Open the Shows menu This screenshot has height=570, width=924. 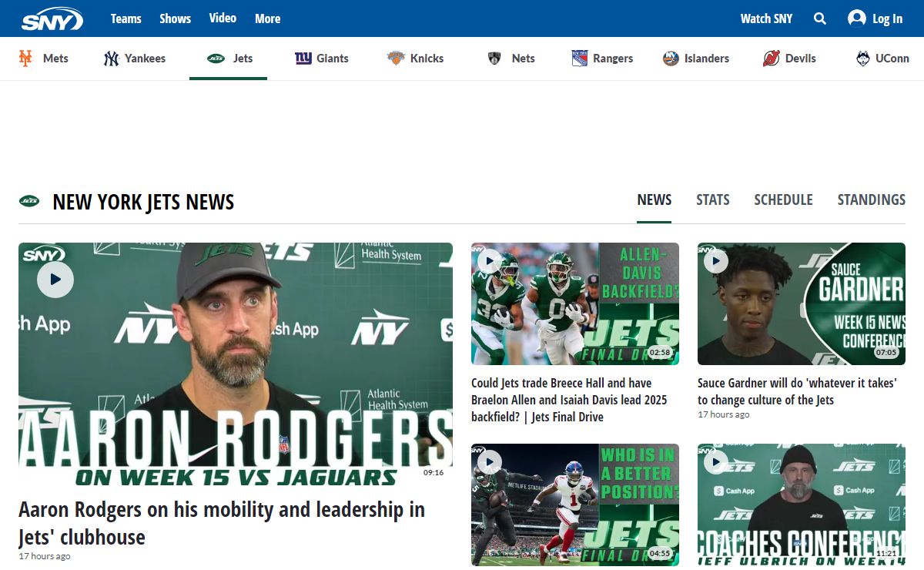click(x=175, y=18)
